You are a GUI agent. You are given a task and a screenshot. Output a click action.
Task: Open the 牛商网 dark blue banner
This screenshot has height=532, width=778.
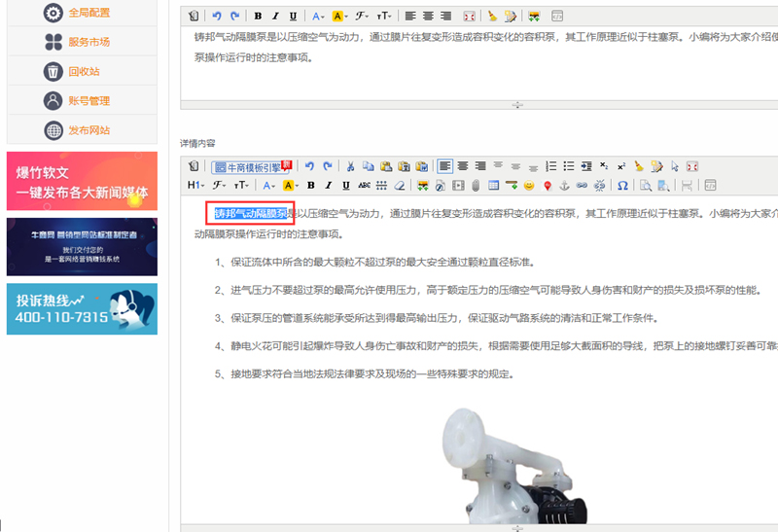point(82,247)
